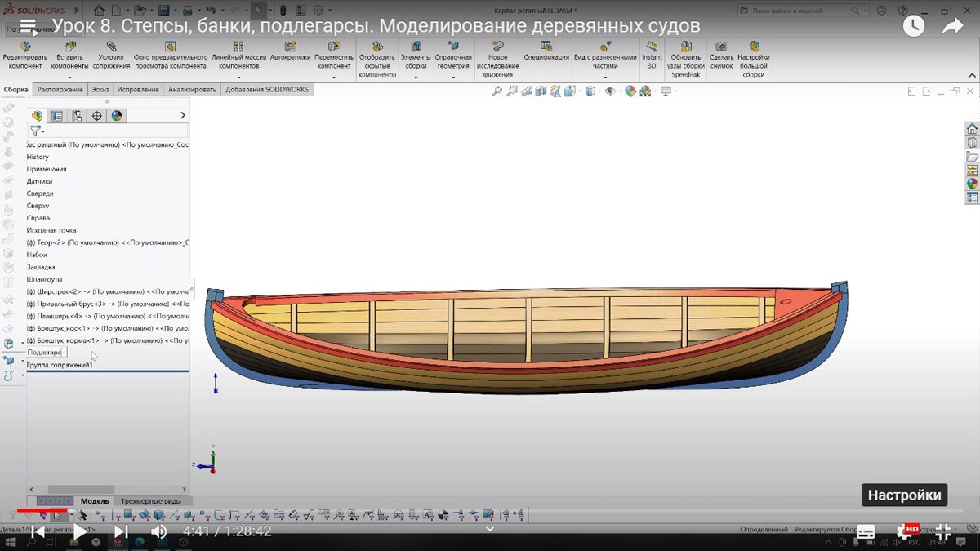980x551 pixels.
Task: Switch to the Анализировать tab
Action: coord(192,90)
